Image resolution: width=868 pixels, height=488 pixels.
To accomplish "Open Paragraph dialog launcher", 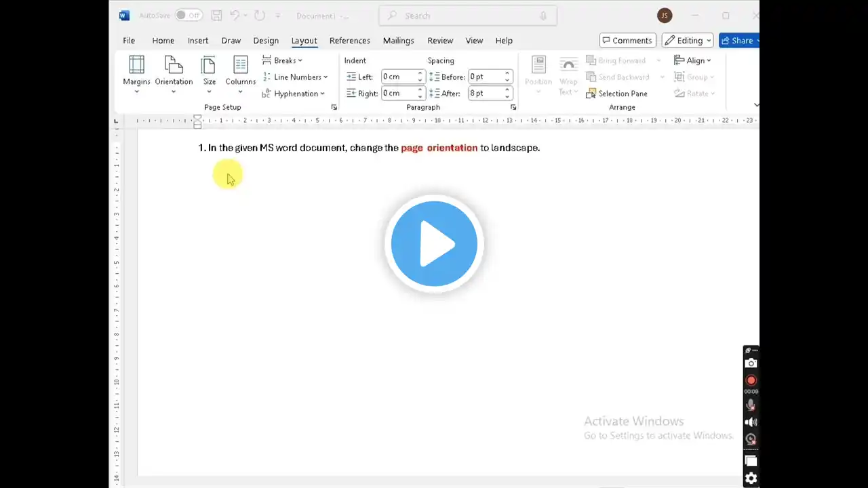I will tap(513, 107).
